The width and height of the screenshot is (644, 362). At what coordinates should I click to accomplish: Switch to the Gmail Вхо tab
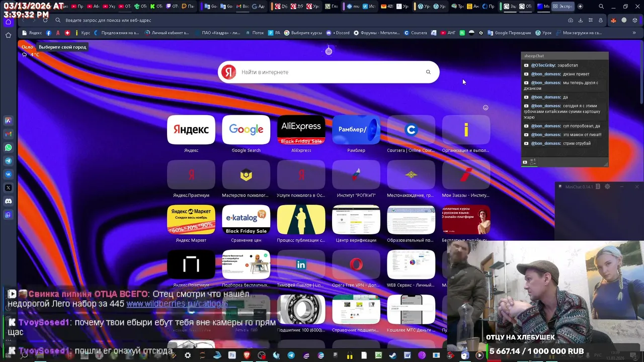tap(243, 7)
